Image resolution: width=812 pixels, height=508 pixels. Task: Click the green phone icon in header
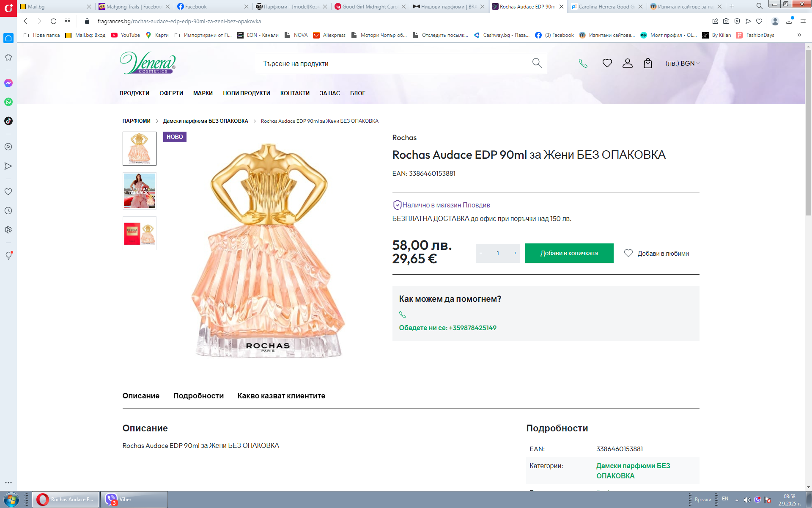(583, 63)
